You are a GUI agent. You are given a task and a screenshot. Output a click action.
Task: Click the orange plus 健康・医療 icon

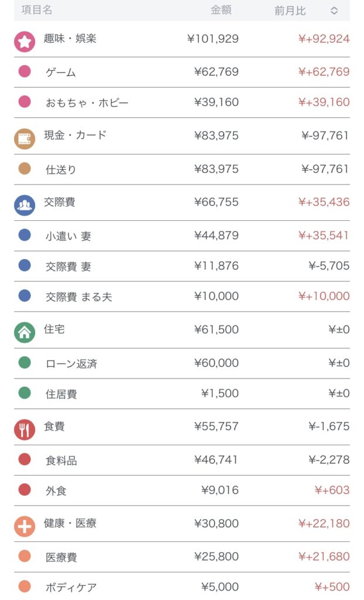[x=25, y=526]
